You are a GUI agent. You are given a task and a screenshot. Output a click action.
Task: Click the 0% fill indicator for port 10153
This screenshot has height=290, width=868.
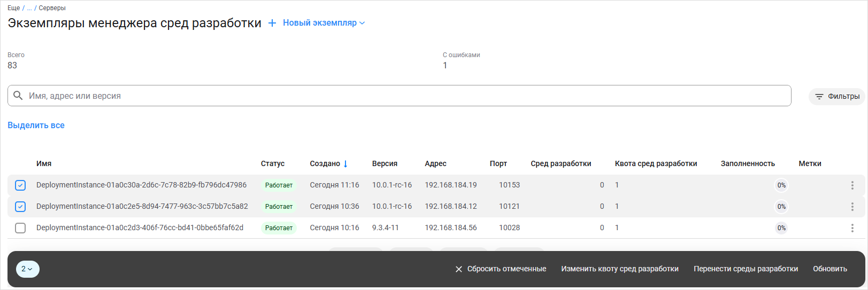(781, 185)
